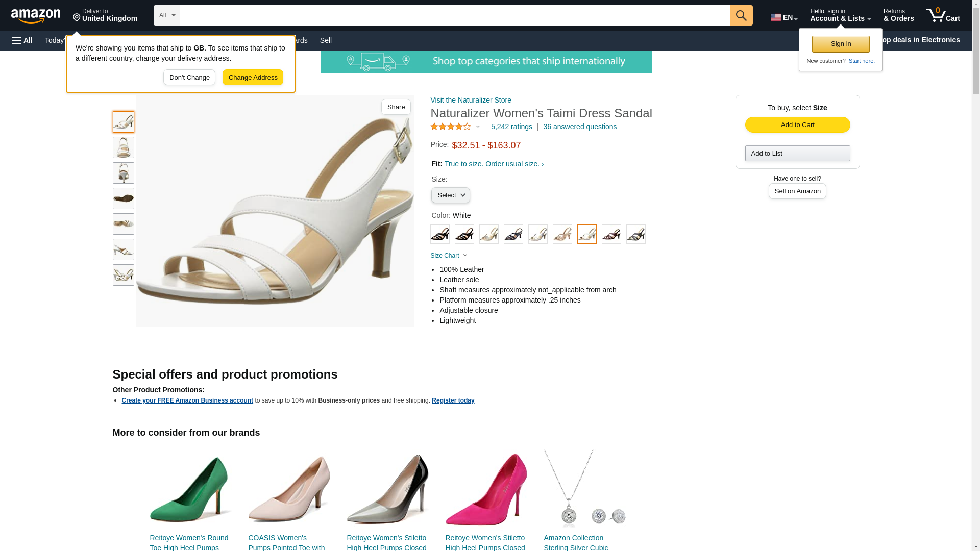The height and width of the screenshot is (551, 980).
Task: Open the All hamburger menu
Action: [x=22, y=40]
